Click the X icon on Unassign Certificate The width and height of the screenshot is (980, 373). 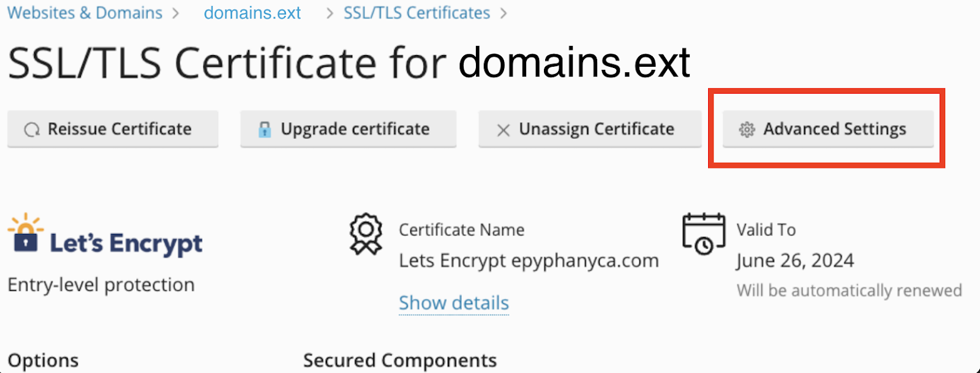click(503, 130)
